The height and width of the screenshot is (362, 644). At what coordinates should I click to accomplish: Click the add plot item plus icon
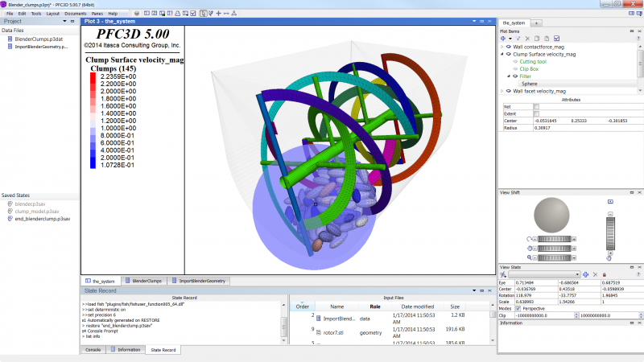503,39
